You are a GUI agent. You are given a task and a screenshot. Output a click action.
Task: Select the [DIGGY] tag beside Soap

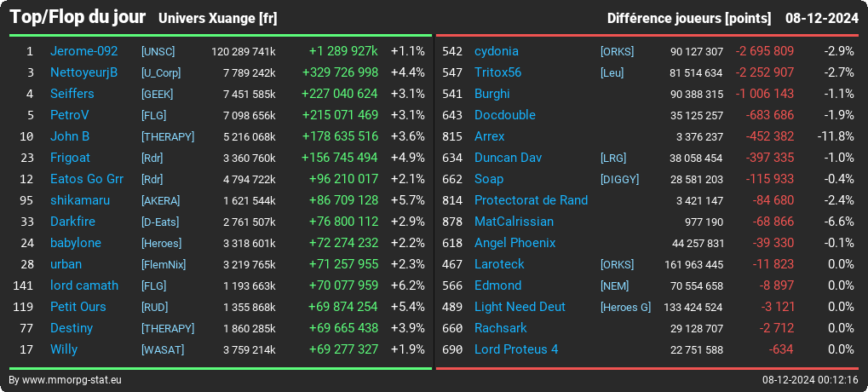tap(619, 180)
